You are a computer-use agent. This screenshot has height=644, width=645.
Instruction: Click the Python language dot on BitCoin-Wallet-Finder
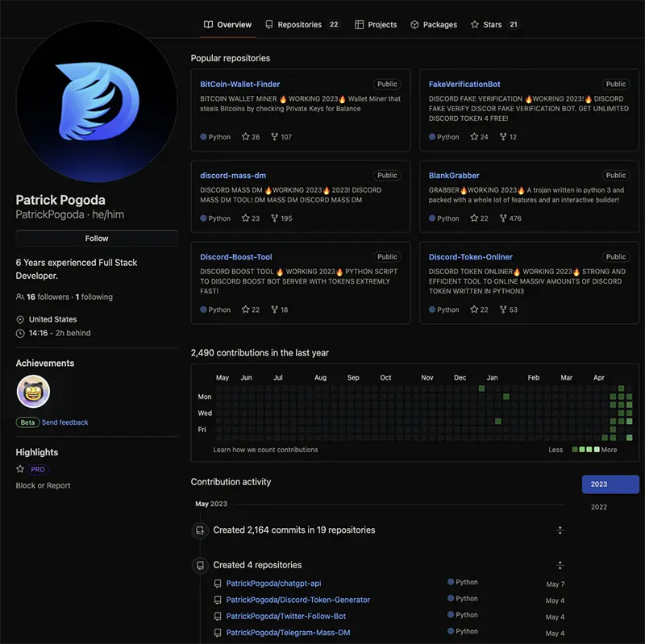click(x=203, y=136)
